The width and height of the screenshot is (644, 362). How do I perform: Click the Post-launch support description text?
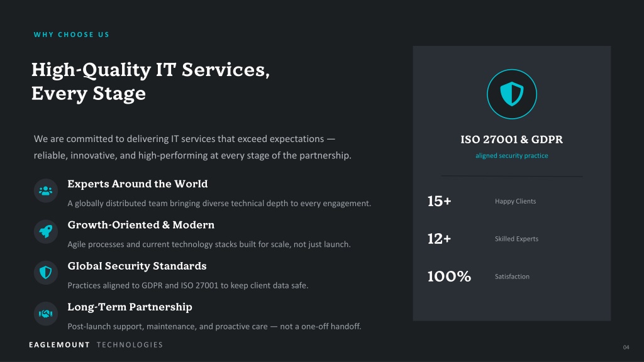(x=214, y=326)
